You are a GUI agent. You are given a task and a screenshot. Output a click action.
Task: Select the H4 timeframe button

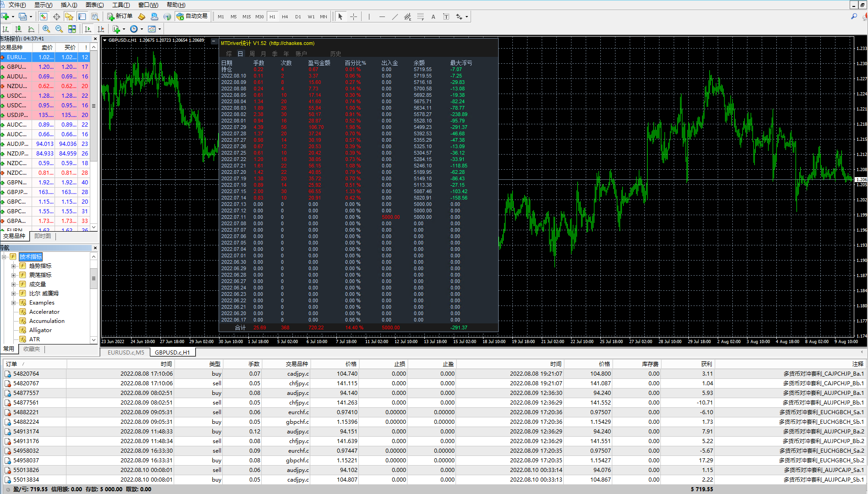pos(285,17)
